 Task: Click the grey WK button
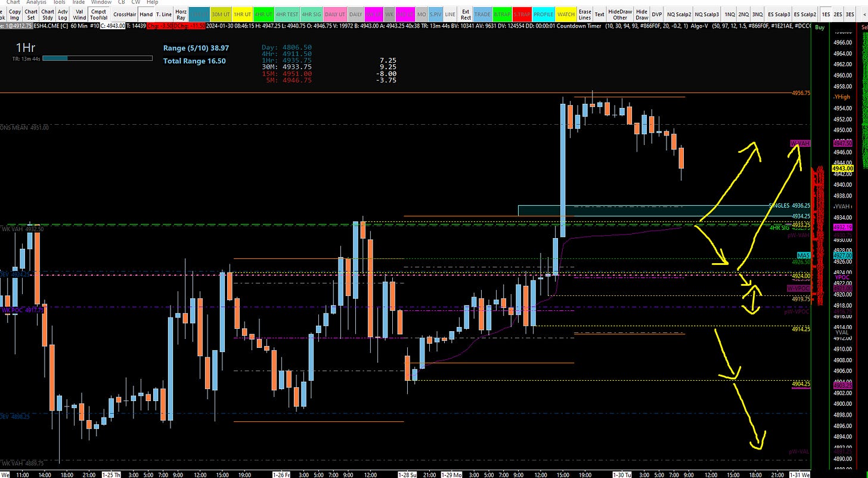coord(390,14)
